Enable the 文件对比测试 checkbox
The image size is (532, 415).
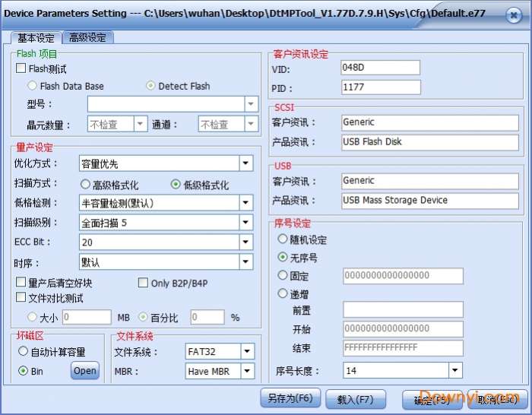pyautogui.click(x=21, y=297)
